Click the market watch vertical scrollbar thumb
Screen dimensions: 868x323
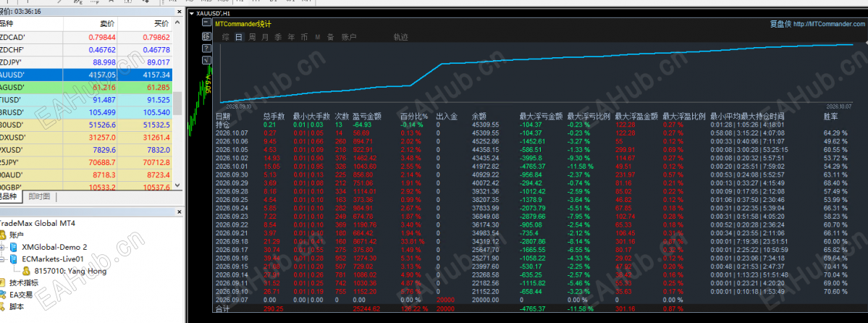point(177,102)
